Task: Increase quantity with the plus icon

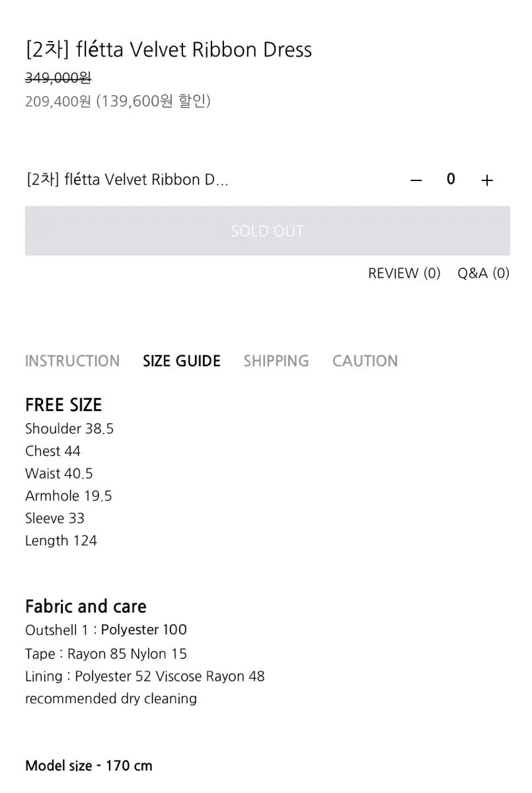Action: [487, 180]
